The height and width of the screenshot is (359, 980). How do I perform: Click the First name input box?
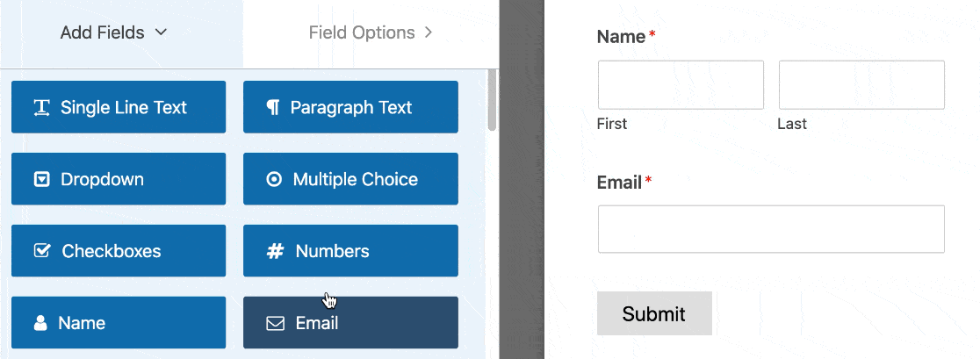coord(681,85)
